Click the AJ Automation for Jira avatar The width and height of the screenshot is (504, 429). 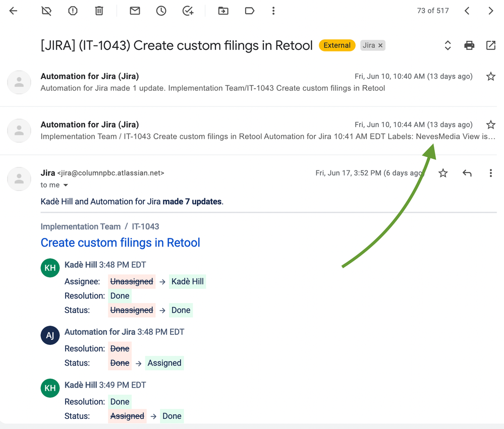click(50, 335)
